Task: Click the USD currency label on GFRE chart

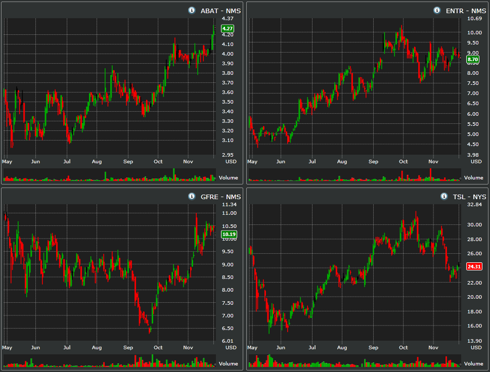Action: click(x=231, y=347)
